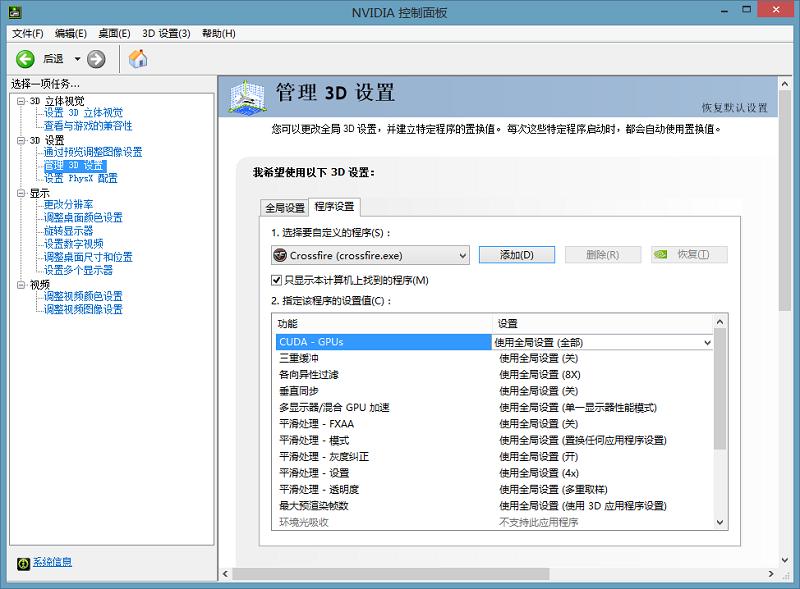
Task: Click the system information icon at bottom left
Action: point(23,562)
